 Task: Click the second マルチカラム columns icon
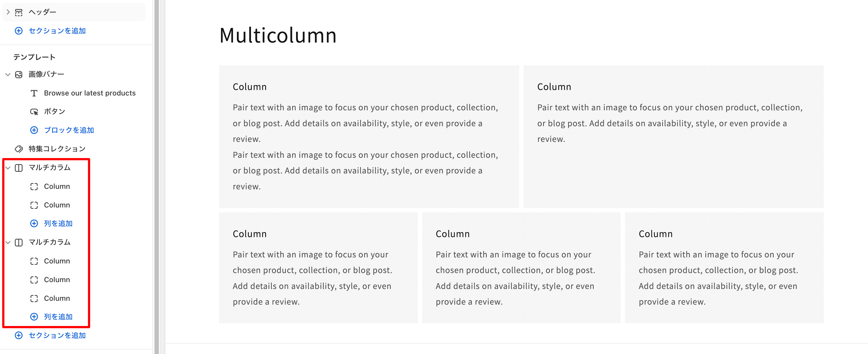click(19, 242)
